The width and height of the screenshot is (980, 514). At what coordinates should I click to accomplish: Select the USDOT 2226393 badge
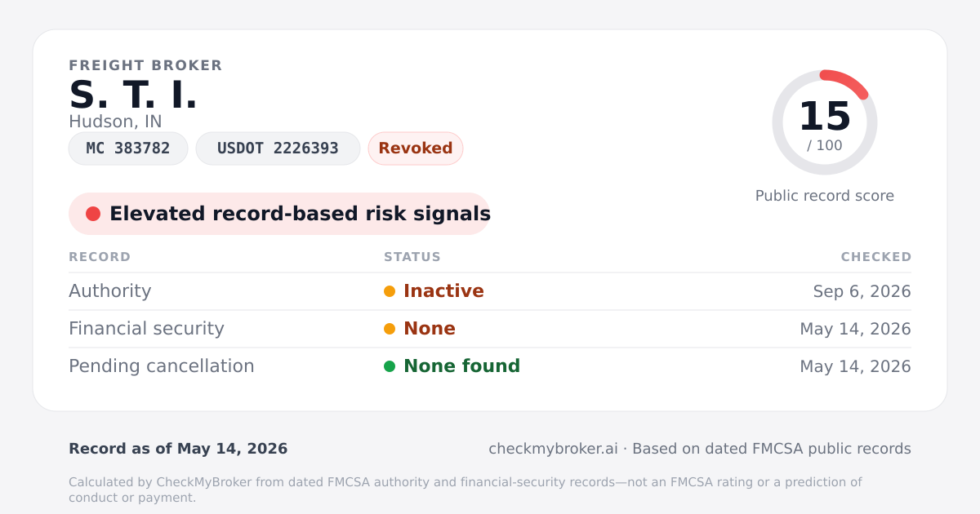(278, 148)
